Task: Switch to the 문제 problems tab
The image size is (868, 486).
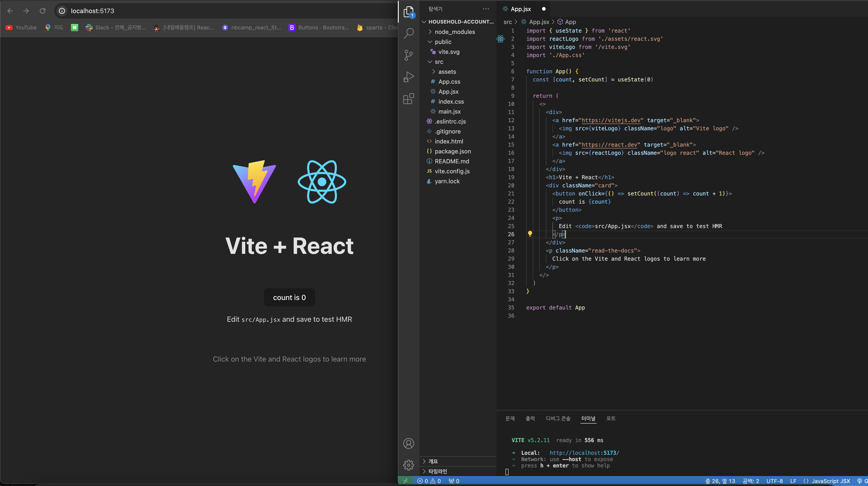Action: tap(510, 418)
